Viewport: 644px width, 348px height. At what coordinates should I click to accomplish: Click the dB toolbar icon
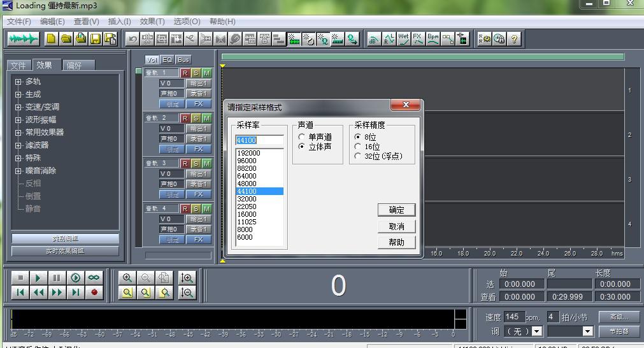pyautogui.click(x=374, y=39)
